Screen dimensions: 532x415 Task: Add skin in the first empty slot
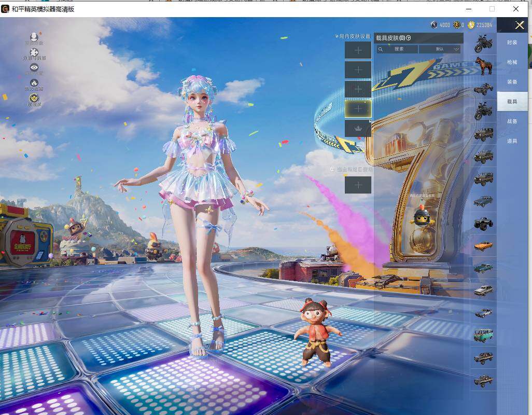[x=358, y=50]
